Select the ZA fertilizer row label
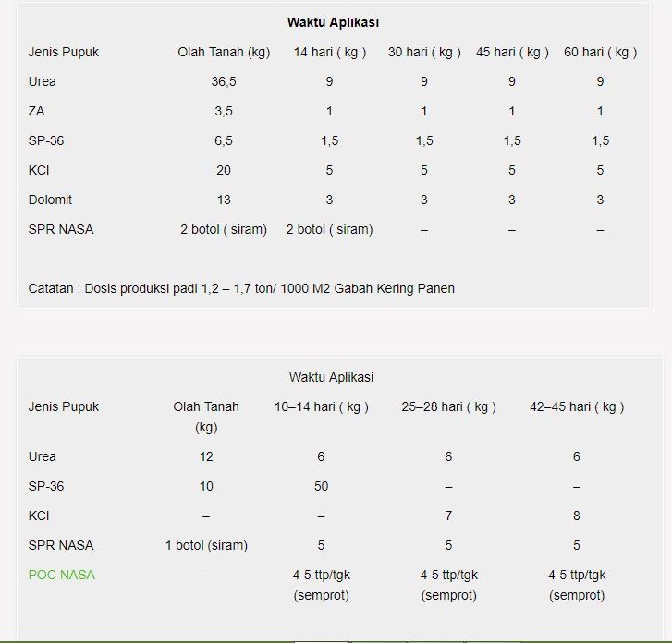Image resolution: width=672 pixels, height=643 pixels. [x=37, y=111]
